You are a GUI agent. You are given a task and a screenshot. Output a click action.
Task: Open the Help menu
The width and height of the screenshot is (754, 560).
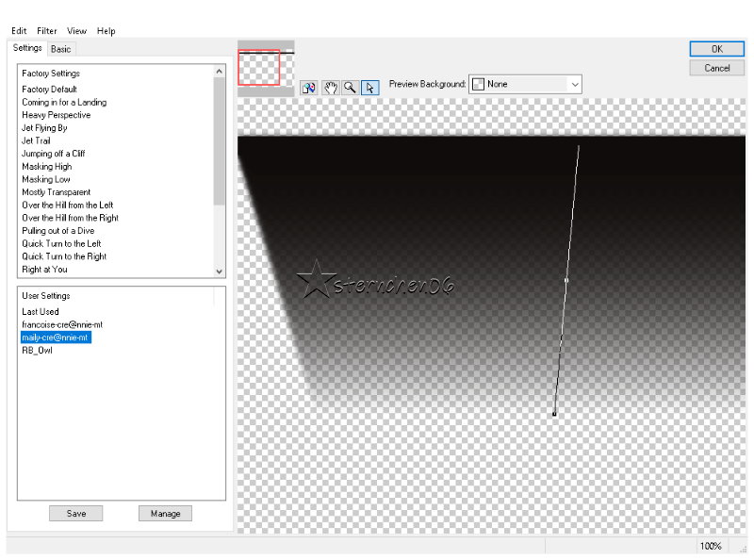pyautogui.click(x=107, y=31)
